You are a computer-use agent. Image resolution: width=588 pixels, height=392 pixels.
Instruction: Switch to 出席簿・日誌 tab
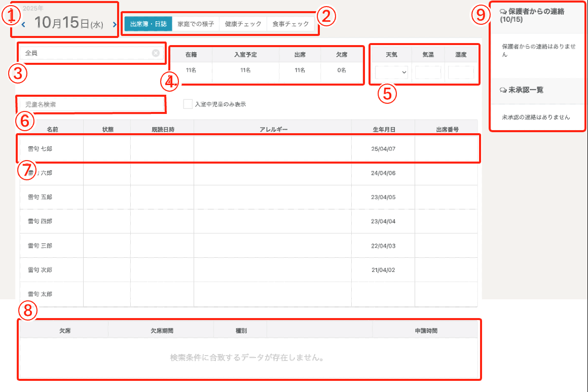point(148,24)
